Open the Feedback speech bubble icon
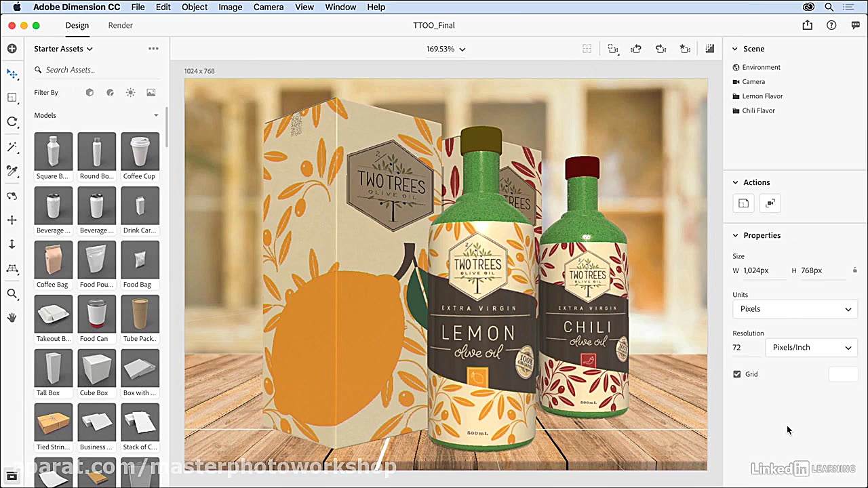 pos(855,25)
